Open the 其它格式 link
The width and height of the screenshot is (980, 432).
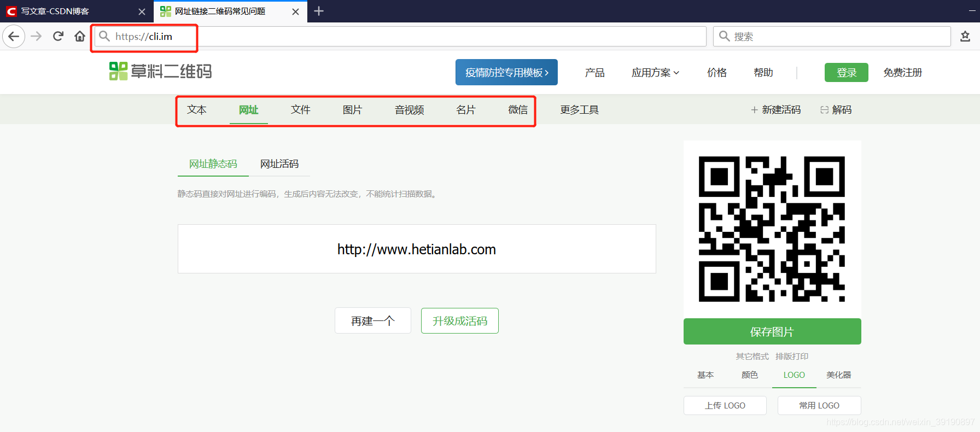coord(752,356)
